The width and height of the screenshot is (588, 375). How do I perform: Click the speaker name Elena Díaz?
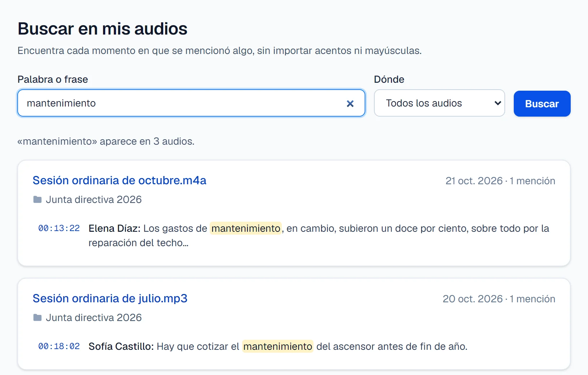(114, 228)
